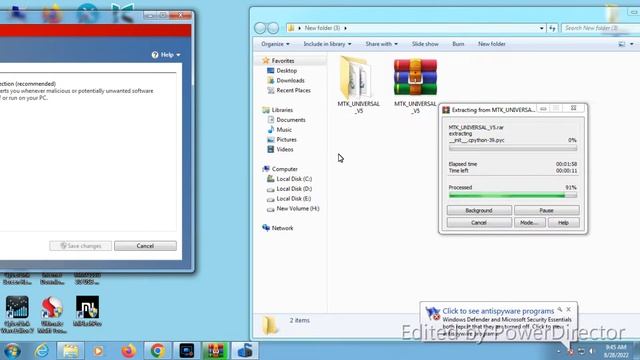Click the Action Center flag in system tray
The width and height of the screenshot is (640, 360).
[571, 351]
